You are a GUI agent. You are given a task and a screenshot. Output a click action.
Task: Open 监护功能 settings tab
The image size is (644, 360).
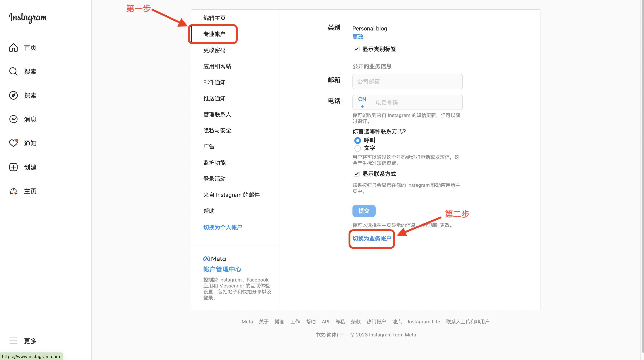click(235, 163)
